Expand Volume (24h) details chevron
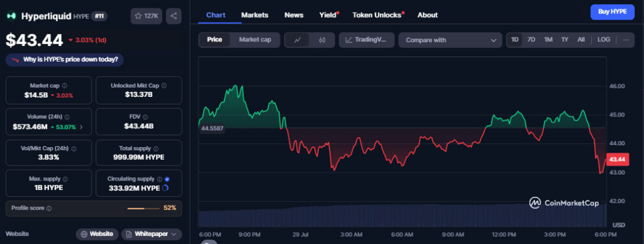This screenshot has height=244, width=644. pos(81,127)
